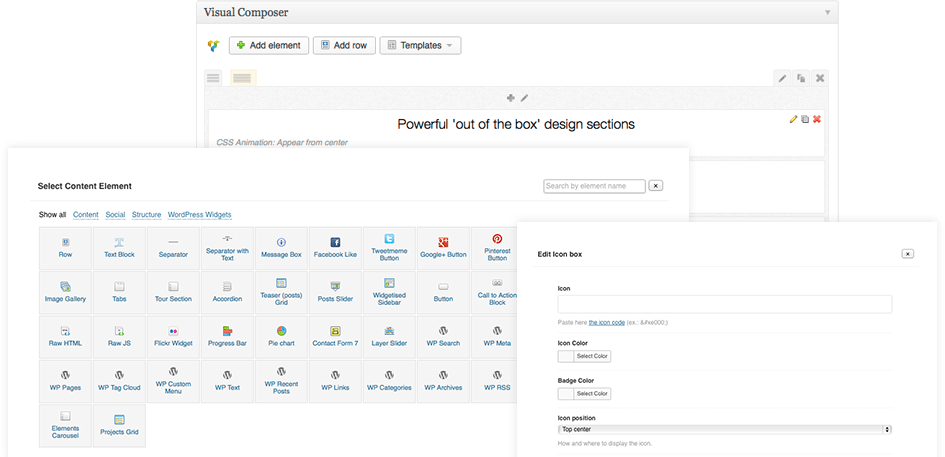Click the Add element button
Screen dimensions: 945x457
[x=269, y=45]
